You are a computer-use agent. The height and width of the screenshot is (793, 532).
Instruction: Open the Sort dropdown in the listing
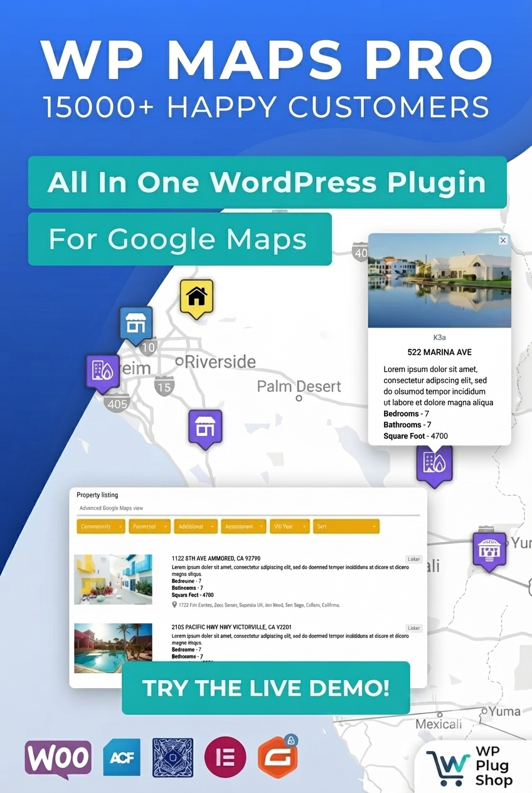click(x=346, y=526)
